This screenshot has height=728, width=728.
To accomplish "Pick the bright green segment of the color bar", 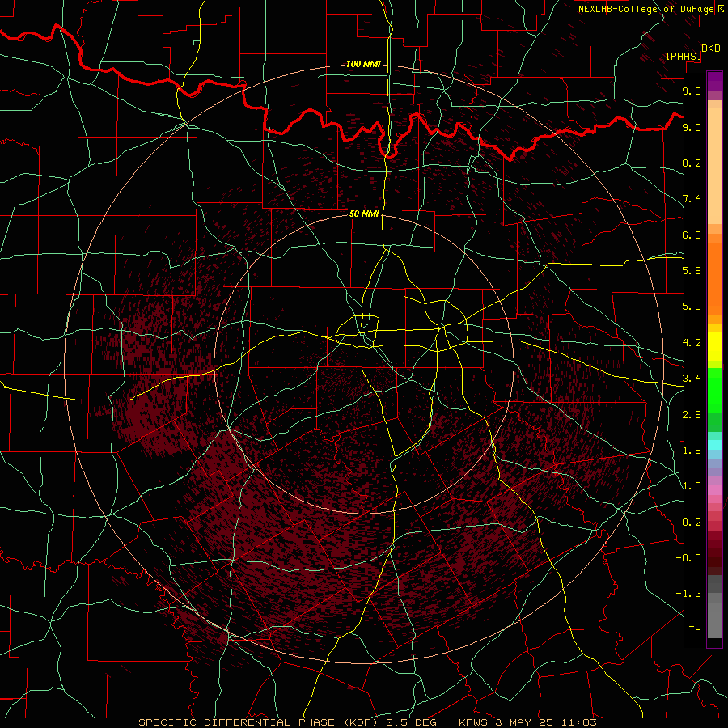I will [714, 390].
